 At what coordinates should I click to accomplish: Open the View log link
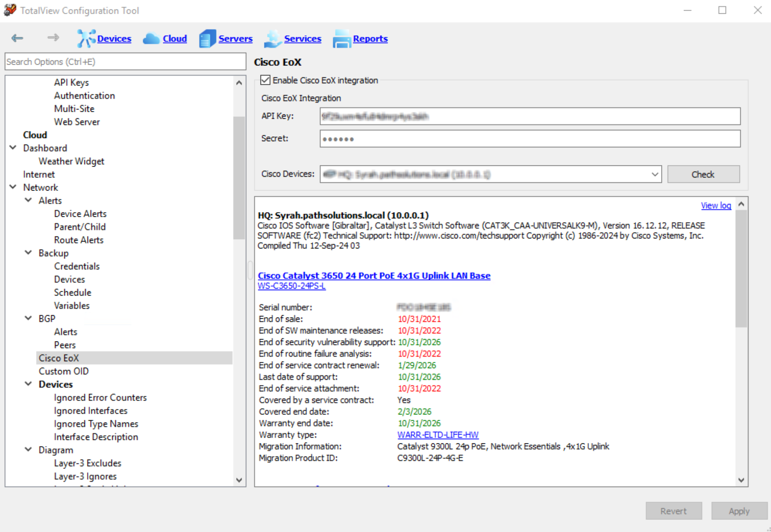[x=716, y=205]
